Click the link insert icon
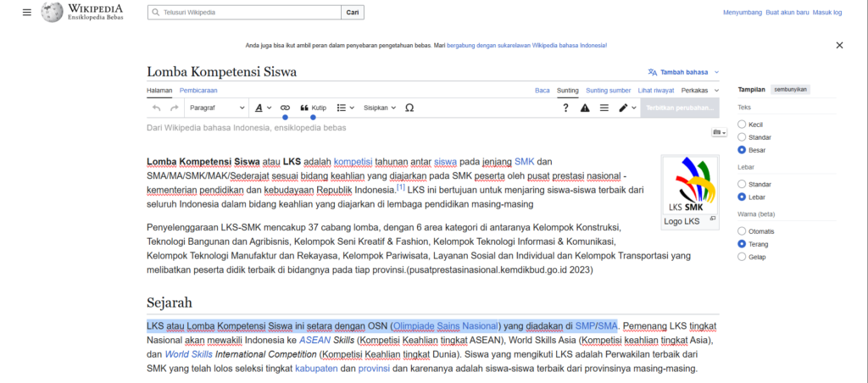Screen dimensions: 868x383 [285, 108]
